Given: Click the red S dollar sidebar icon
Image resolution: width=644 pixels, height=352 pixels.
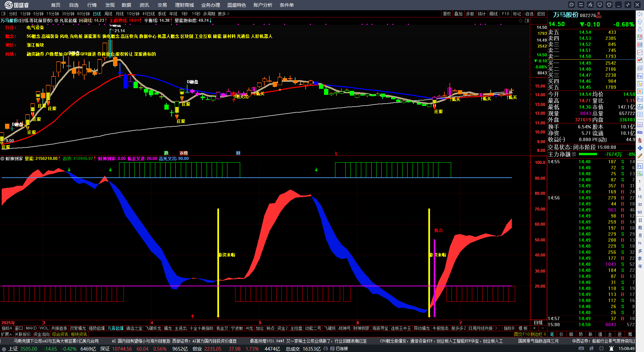Looking at the screenshot, I should [x=640, y=140].
